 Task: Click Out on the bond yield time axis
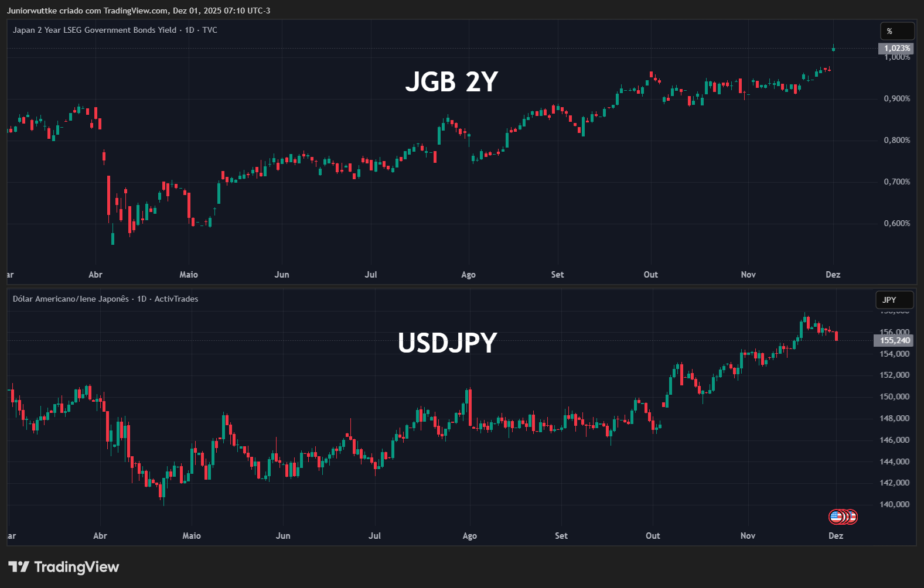651,275
